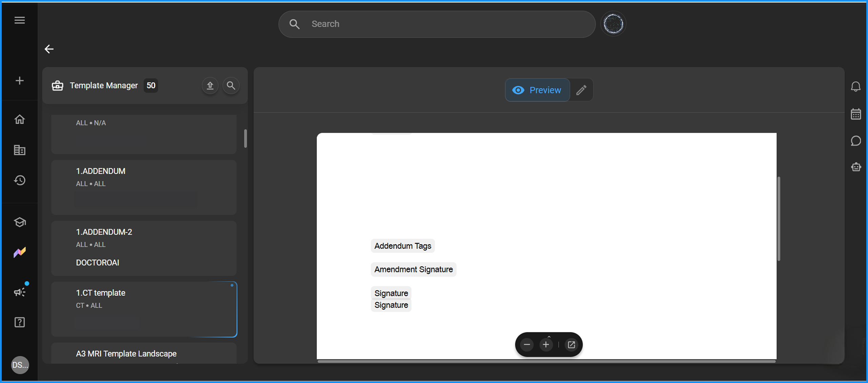Image resolution: width=868 pixels, height=383 pixels.
Task: Zoom in with the plus button
Action: (x=546, y=345)
